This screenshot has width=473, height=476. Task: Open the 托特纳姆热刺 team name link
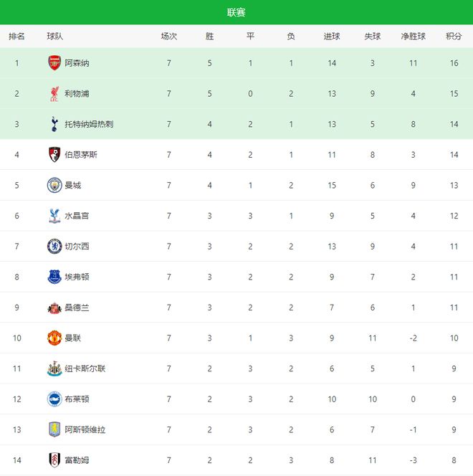[x=89, y=124]
